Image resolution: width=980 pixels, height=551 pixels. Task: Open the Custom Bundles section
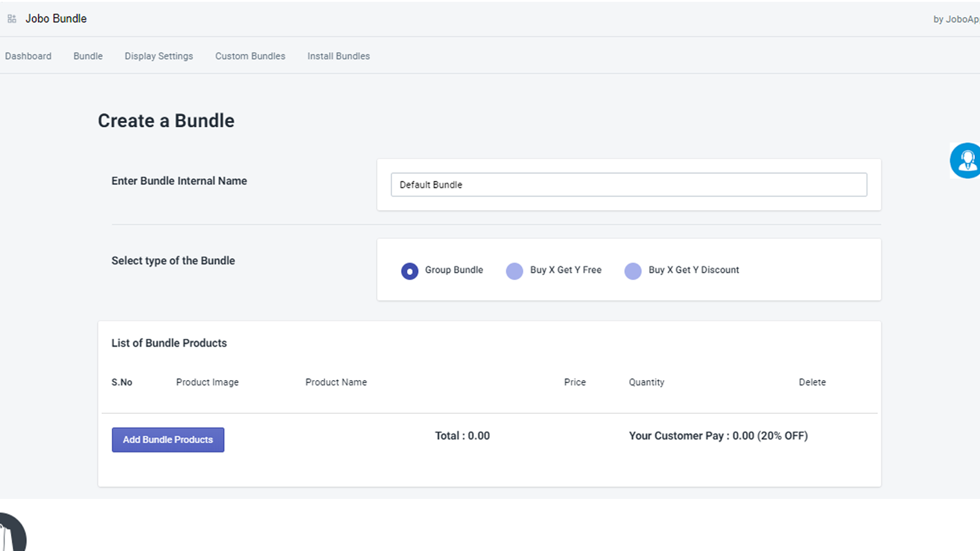(x=250, y=56)
